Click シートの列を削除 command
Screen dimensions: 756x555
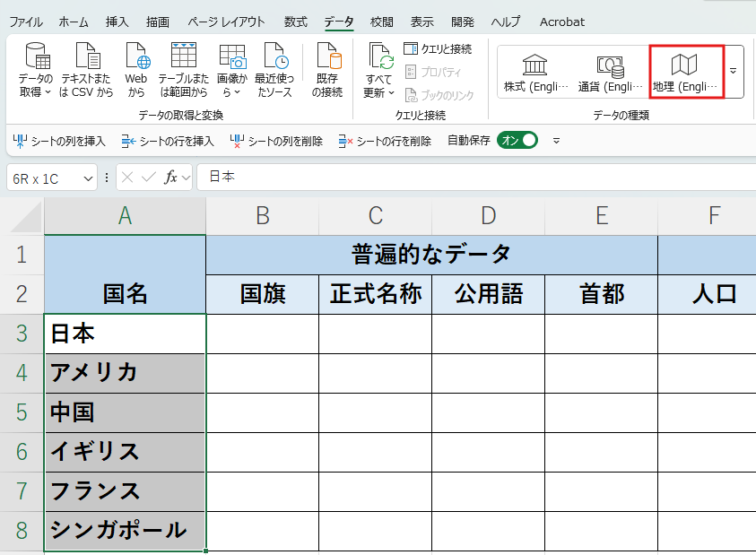[276, 141]
